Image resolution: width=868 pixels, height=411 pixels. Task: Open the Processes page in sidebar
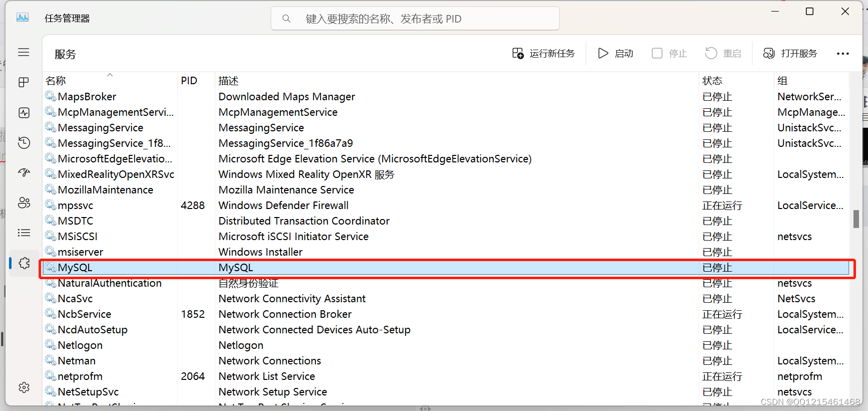pos(24,82)
